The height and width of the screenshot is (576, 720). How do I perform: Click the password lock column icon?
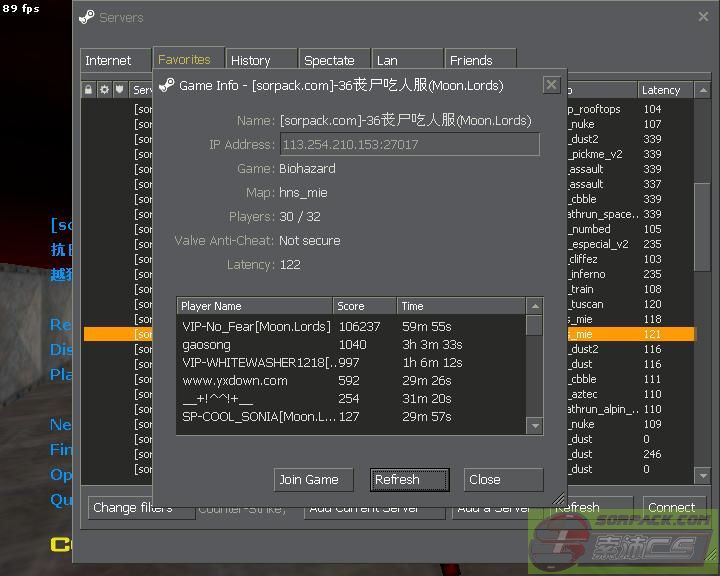point(89,90)
